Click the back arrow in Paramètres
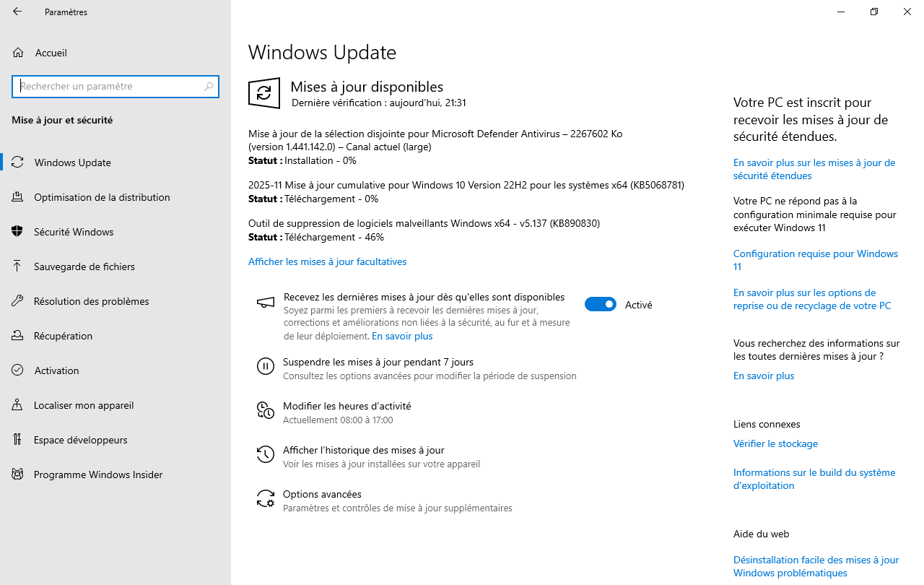 click(17, 12)
